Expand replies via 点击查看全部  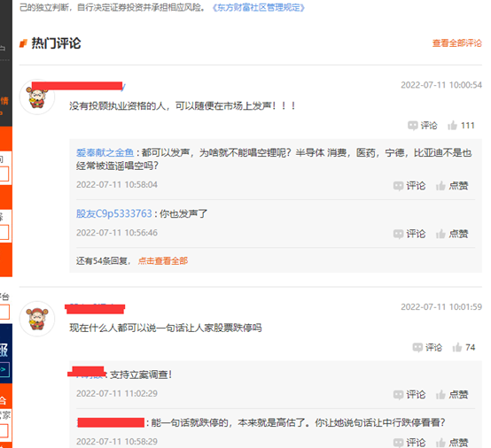(x=163, y=260)
